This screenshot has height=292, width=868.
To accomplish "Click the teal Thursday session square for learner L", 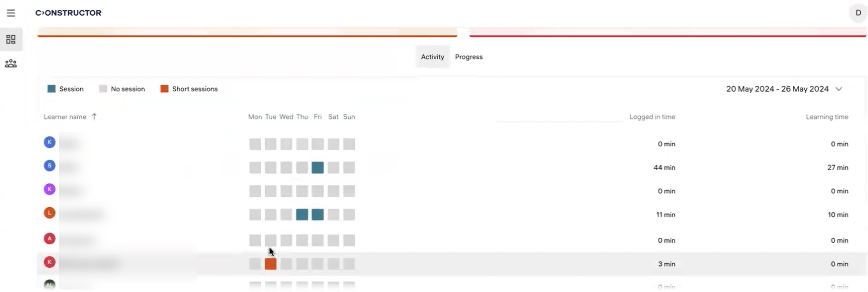I will tap(302, 215).
